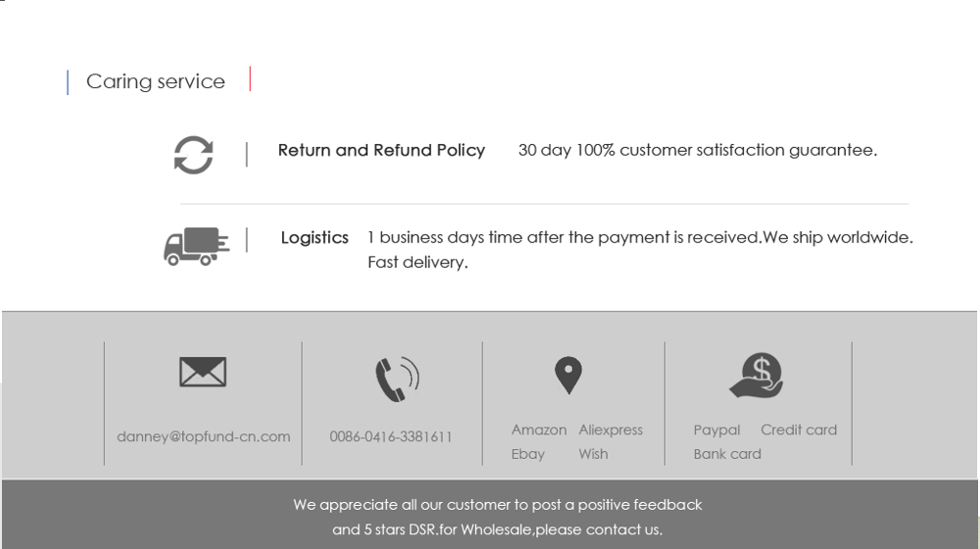Viewport: 980px width, 549px height.
Task: Click the Logistics heading
Action: pos(315,237)
